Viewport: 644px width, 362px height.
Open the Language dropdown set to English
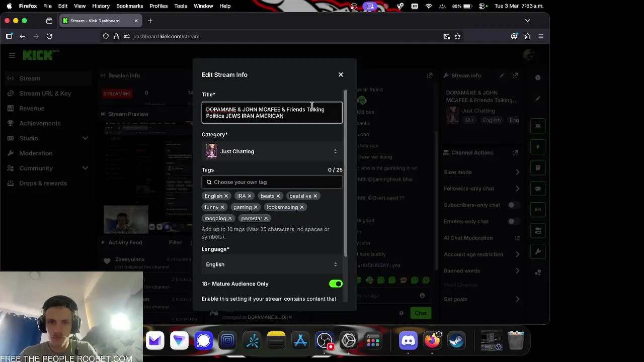272,264
